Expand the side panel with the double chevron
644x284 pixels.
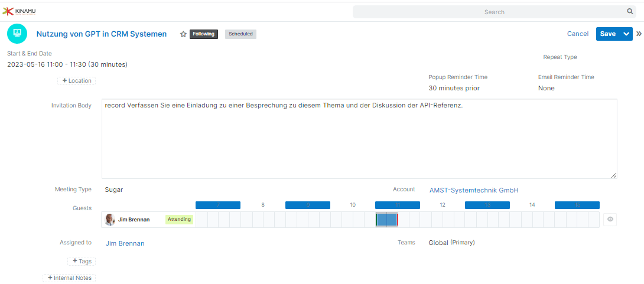pyautogui.click(x=639, y=34)
